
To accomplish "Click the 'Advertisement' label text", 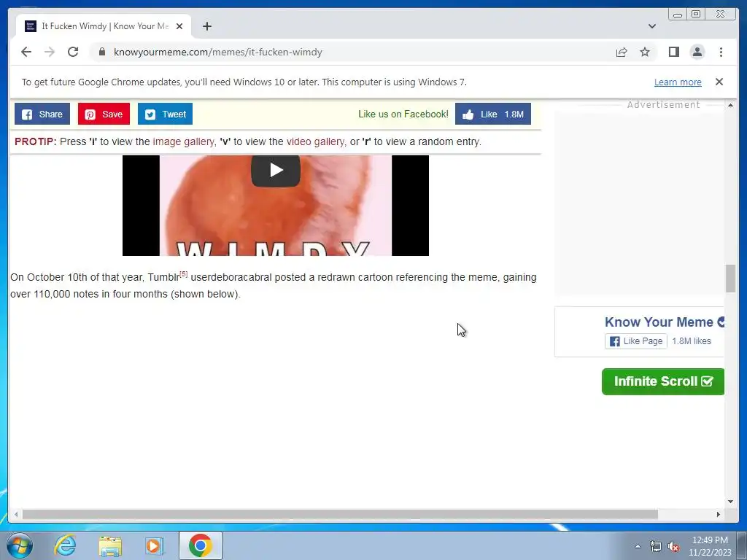I will [x=663, y=105].
